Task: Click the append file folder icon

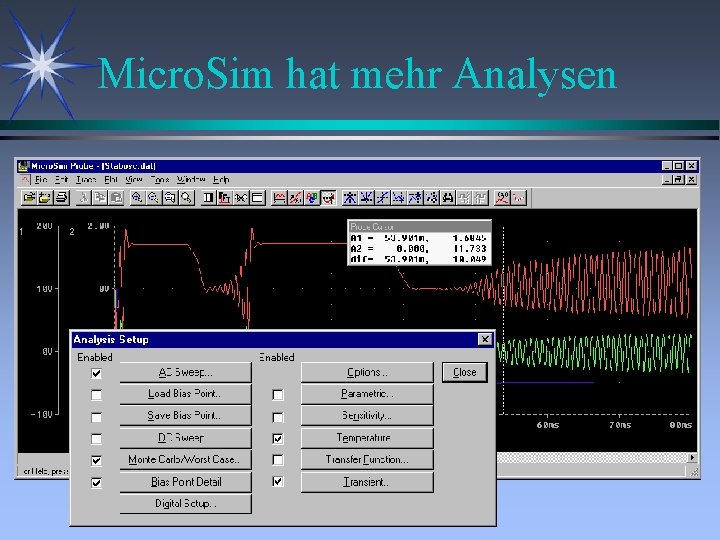Action: pos(45,198)
